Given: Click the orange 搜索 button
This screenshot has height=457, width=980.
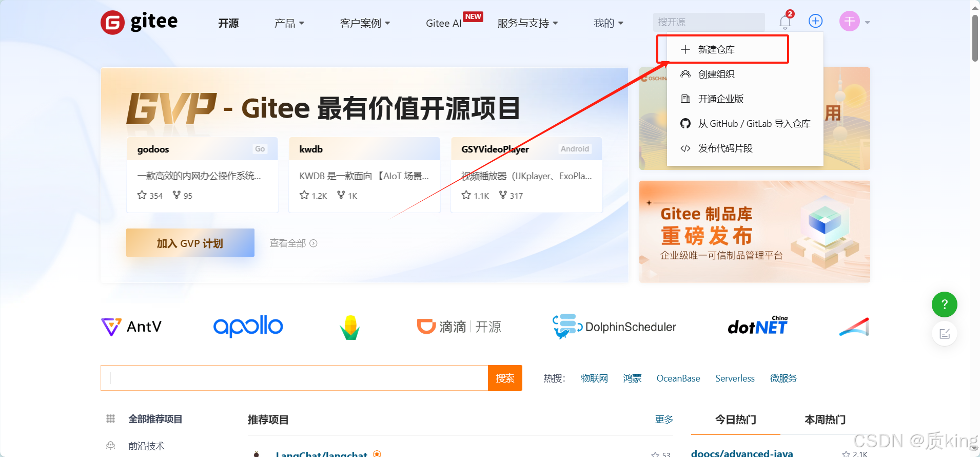Looking at the screenshot, I should click(x=505, y=378).
